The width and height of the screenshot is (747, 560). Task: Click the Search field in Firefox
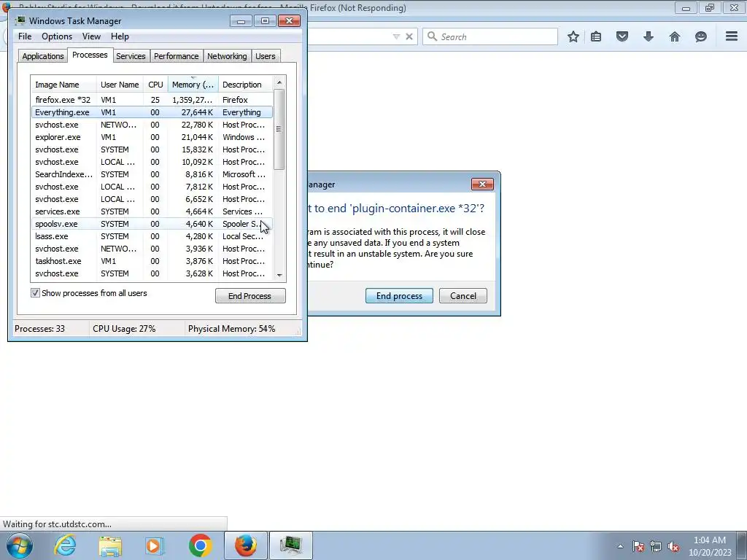click(x=490, y=36)
